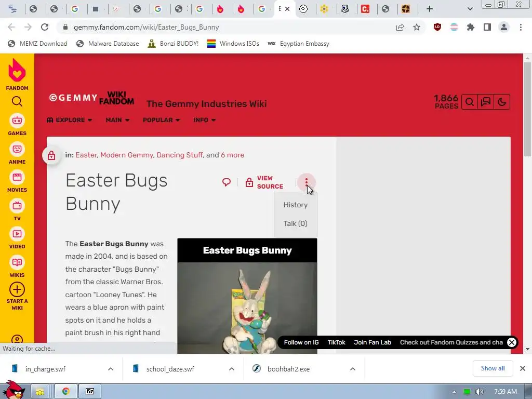Click Easter Bugs Bunny infobox image
Screen dimensions: 532x399
click(x=247, y=308)
